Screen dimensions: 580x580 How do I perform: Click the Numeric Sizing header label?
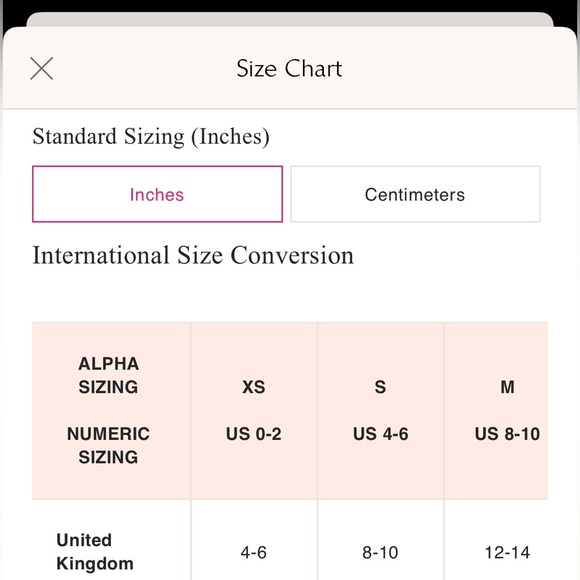(108, 445)
